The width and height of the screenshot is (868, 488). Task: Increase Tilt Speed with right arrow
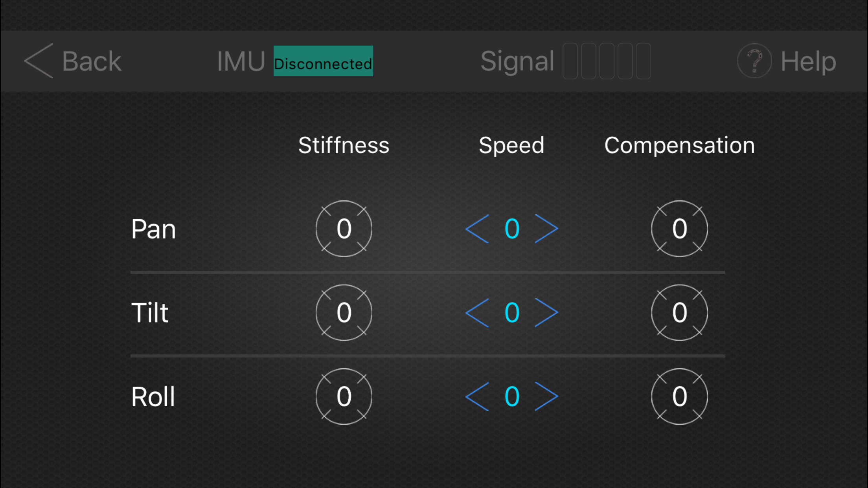tap(546, 313)
